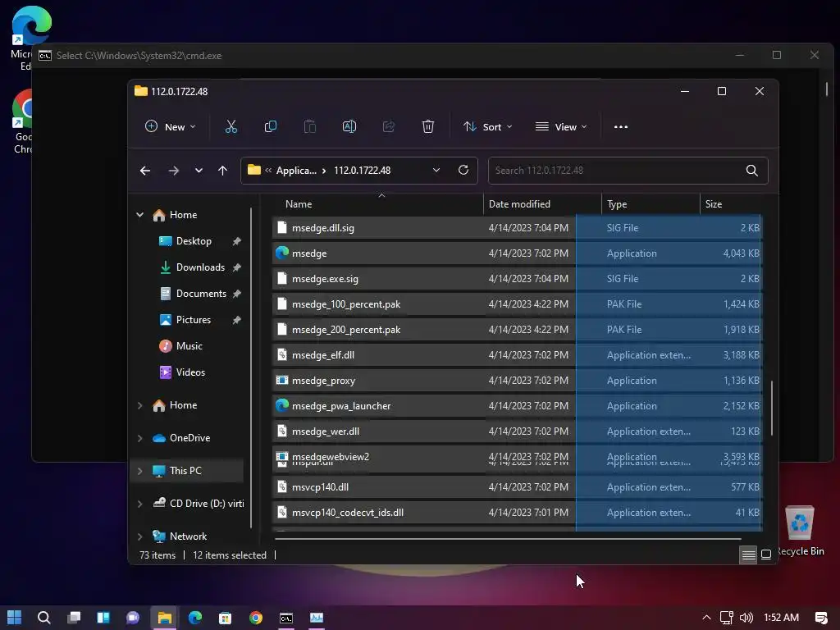
Task: Expand the CD Drive (D:) node
Action: pyautogui.click(x=139, y=504)
